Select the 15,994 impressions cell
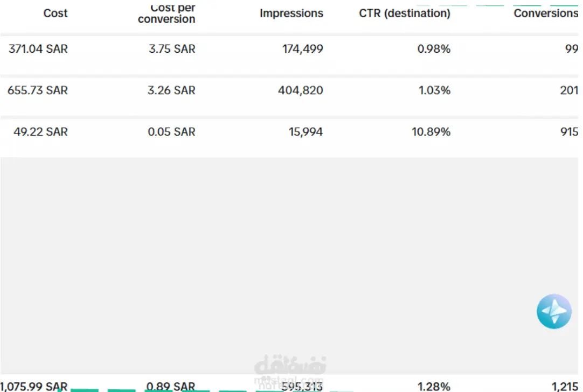 (305, 132)
